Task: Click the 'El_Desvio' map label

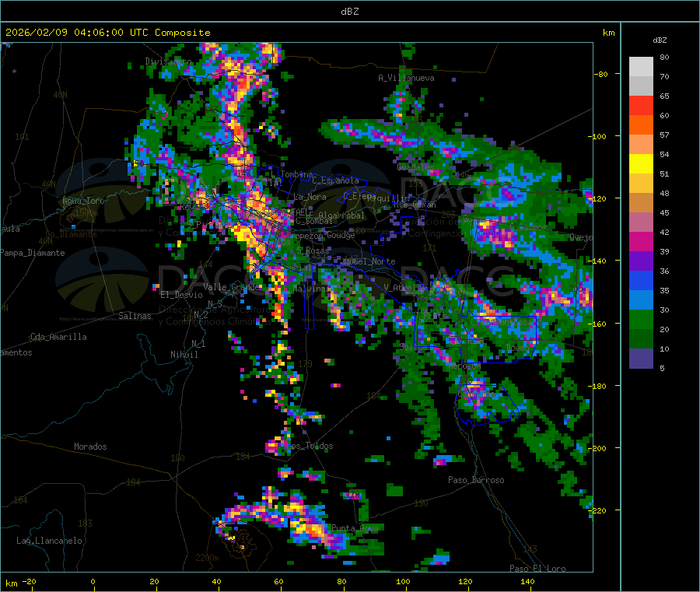Action: tap(181, 295)
